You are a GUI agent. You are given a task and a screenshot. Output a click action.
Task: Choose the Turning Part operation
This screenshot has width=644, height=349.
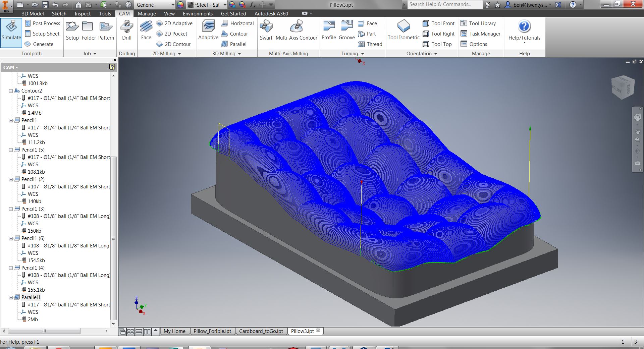click(367, 34)
